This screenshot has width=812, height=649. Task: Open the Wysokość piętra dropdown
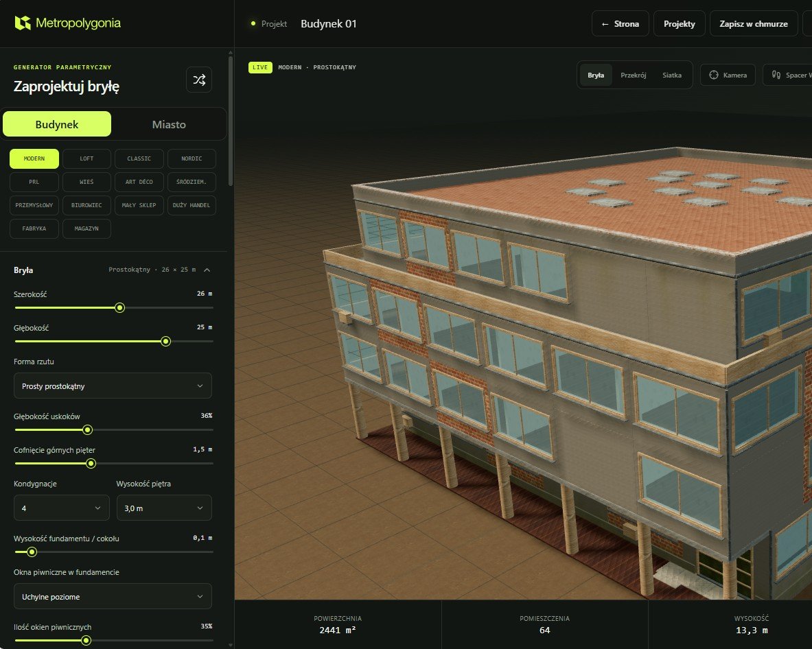[164, 508]
